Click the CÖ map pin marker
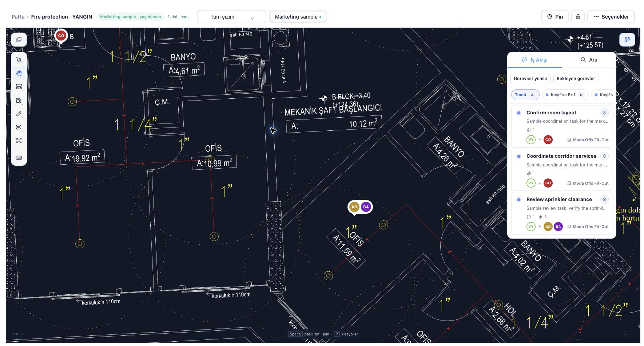644x346 pixels. [61, 36]
